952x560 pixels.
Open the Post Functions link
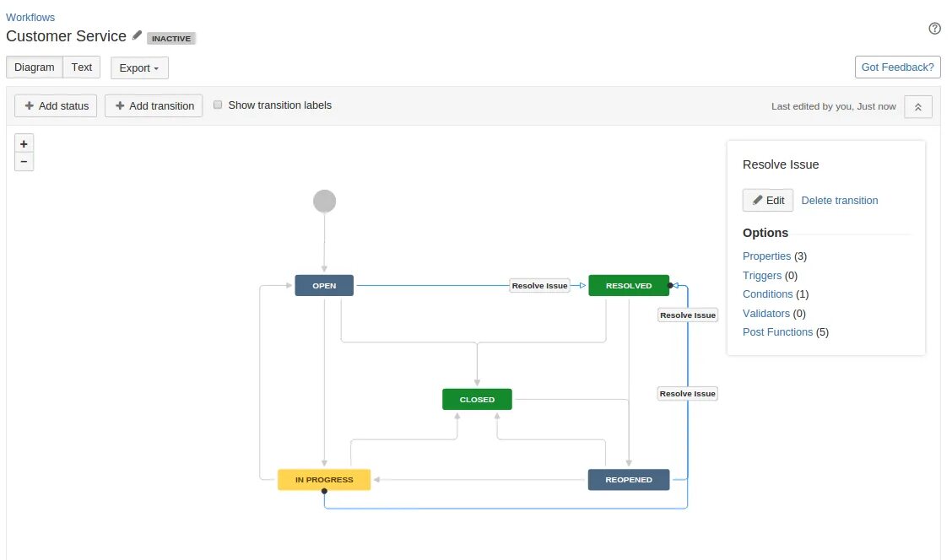[777, 332]
